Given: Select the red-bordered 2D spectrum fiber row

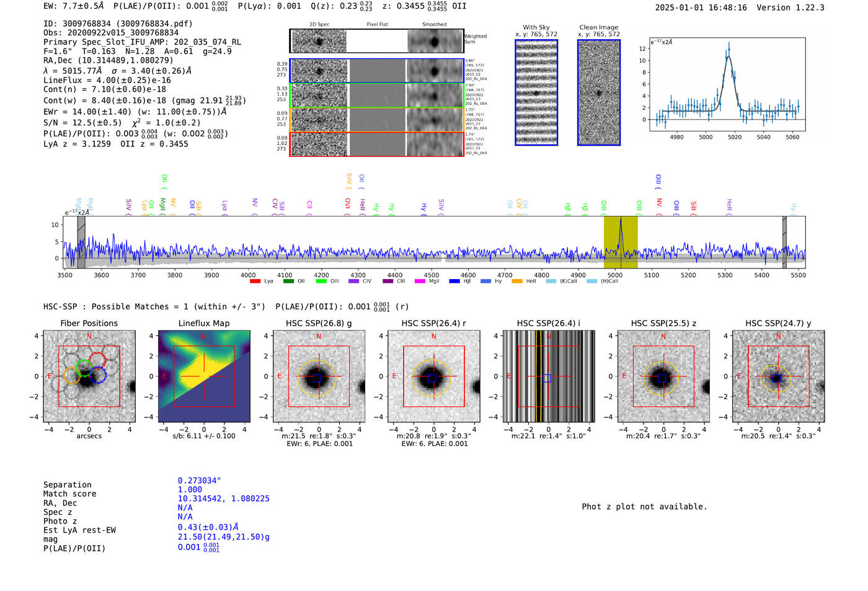Looking at the screenshot, I should coord(377,144).
